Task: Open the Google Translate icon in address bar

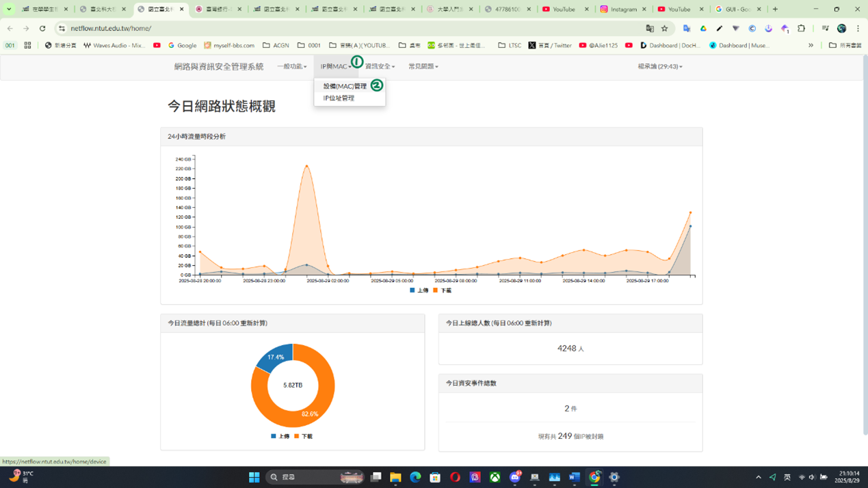Action: [650, 29]
